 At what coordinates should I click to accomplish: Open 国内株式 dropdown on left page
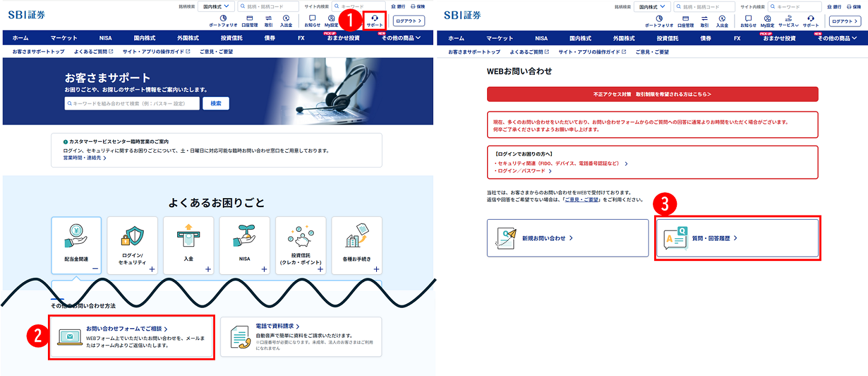click(216, 7)
